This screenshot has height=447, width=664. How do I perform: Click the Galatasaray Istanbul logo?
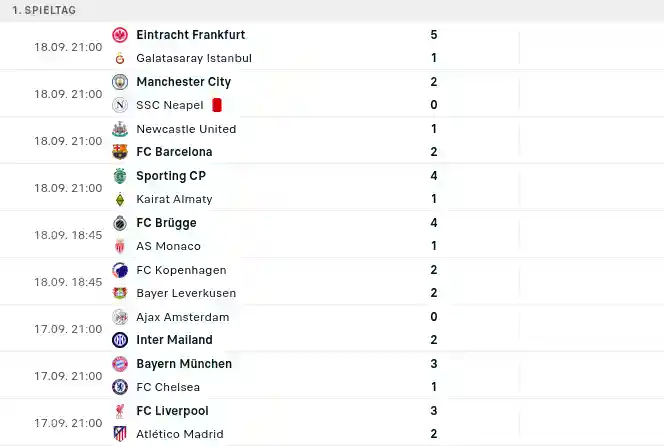pos(120,58)
